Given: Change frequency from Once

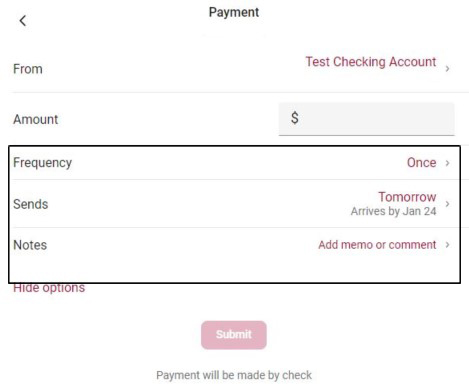Looking at the screenshot, I should tap(421, 163).
